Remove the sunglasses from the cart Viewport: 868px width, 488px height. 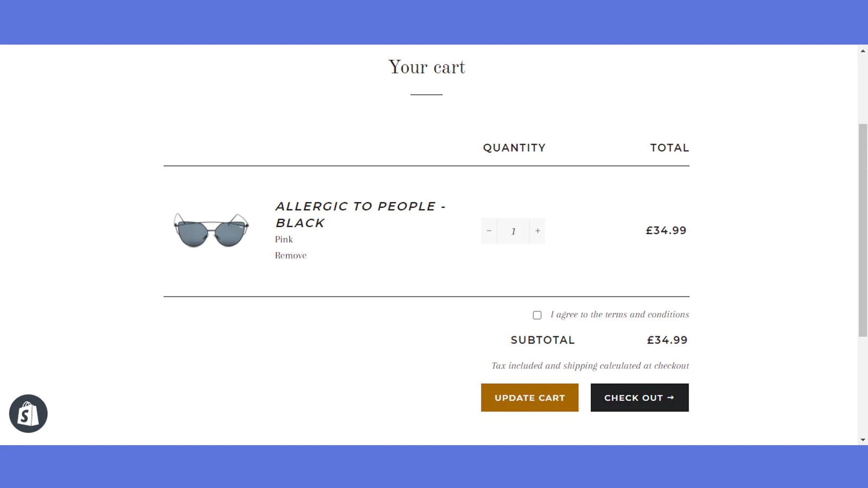pyautogui.click(x=290, y=255)
